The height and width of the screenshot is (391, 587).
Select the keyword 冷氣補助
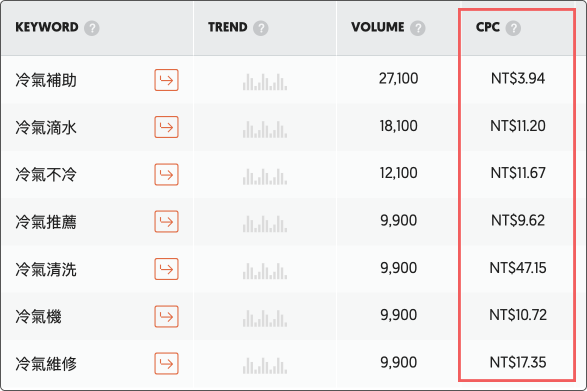pyautogui.click(x=46, y=80)
